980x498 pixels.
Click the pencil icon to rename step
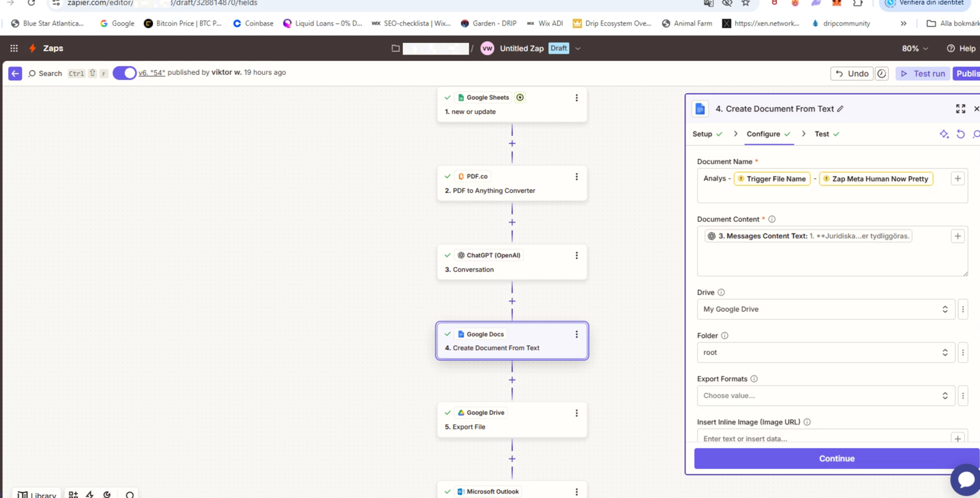(840, 109)
